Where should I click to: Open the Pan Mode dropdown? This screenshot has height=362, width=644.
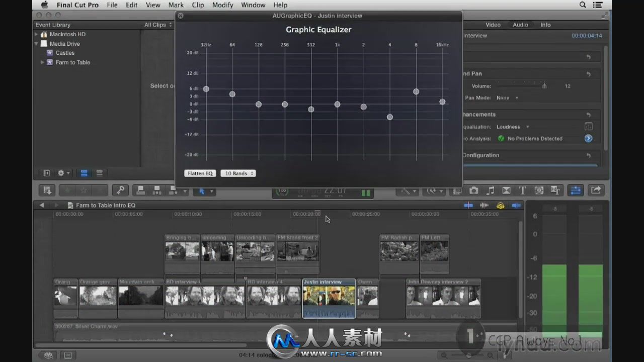click(x=507, y=98)
